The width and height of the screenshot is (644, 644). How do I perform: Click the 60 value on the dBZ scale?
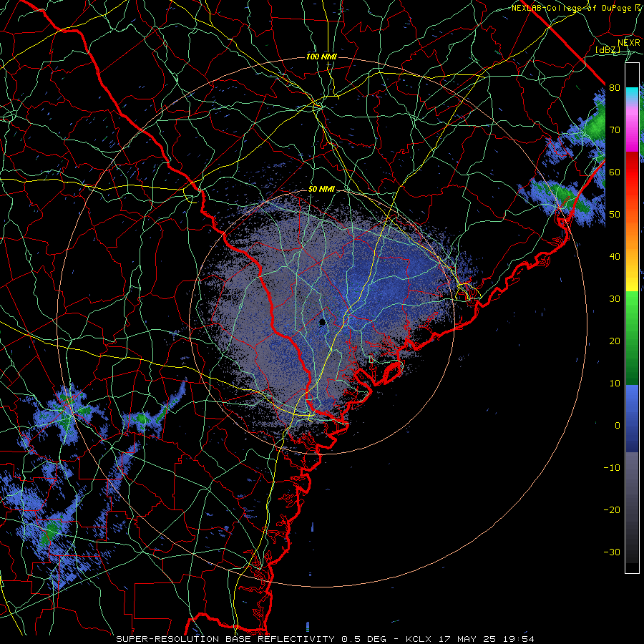[615, 172]
